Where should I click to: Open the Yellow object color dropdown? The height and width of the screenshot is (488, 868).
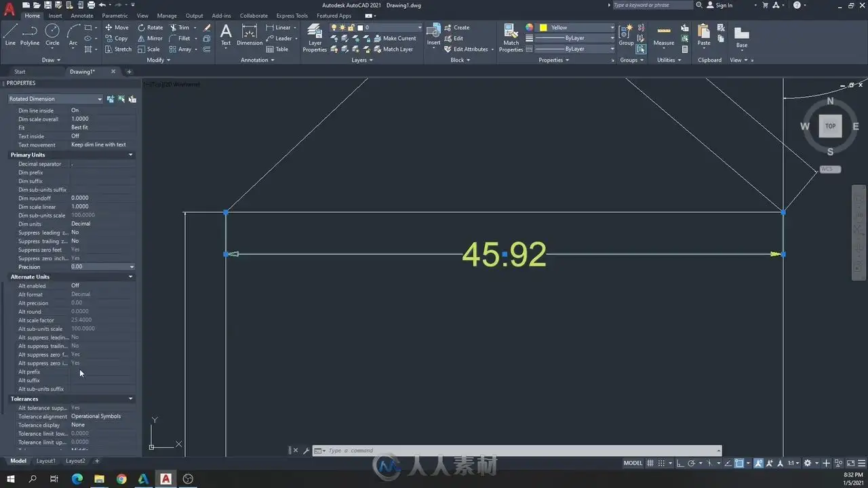pyautogui.click(x=576, y=28)
